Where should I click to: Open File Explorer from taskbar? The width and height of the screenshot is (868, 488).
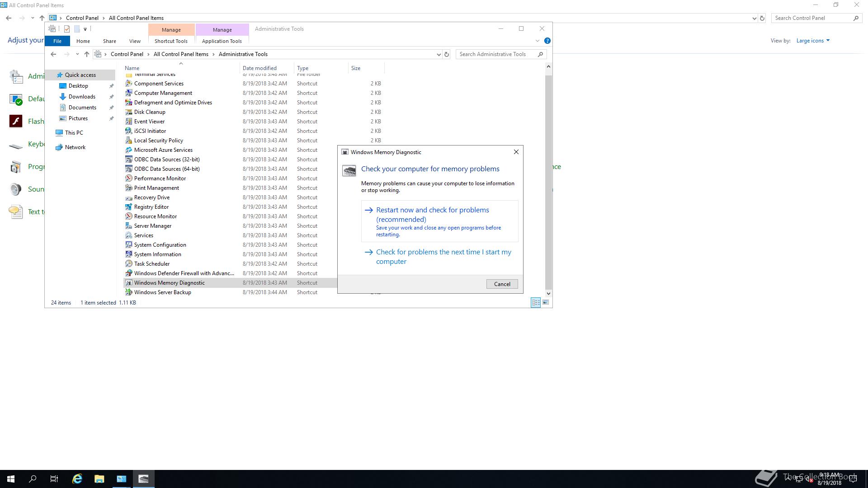pos(99,479)
